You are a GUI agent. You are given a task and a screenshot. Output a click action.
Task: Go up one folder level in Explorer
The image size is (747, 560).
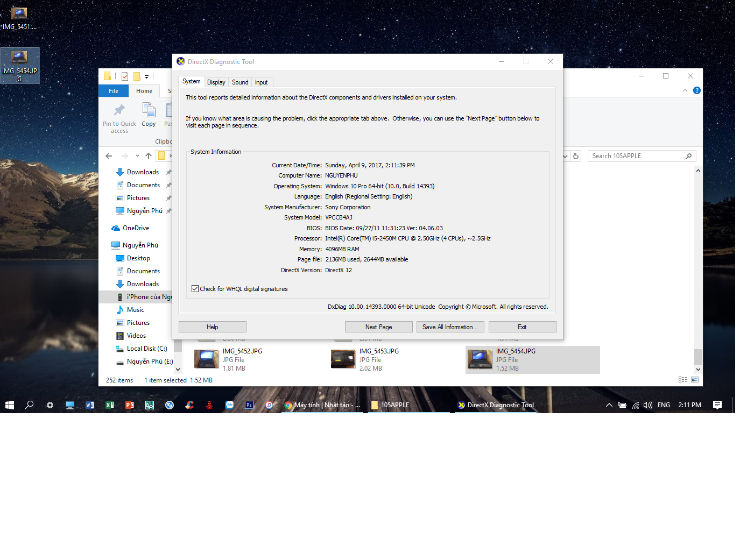pyautogui.click(x=149, y=156)
